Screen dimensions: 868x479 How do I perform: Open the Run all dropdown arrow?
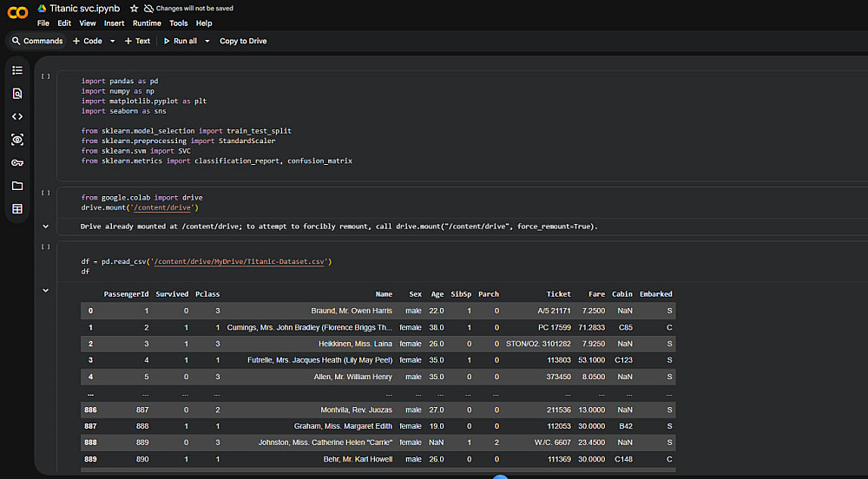tap(207, 41)
